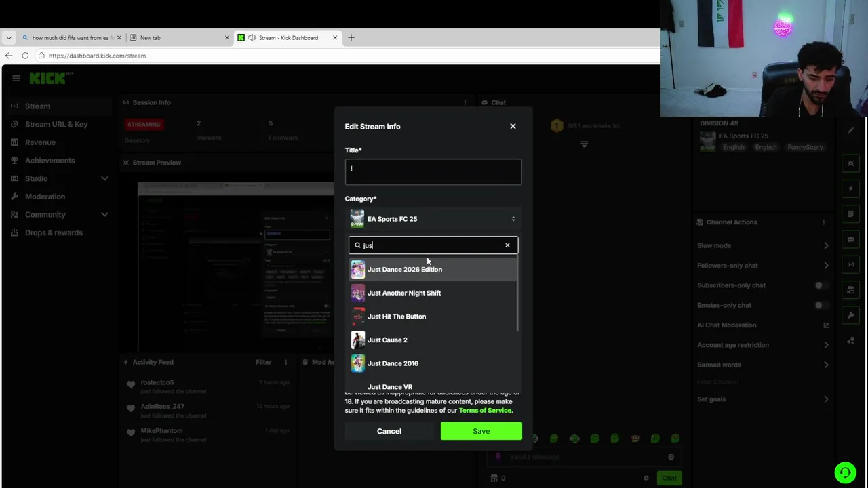This screenshot has width=868, height=488.
Task: Close the Edit Stream Info dialog
Action: click(x=513, y=126)
